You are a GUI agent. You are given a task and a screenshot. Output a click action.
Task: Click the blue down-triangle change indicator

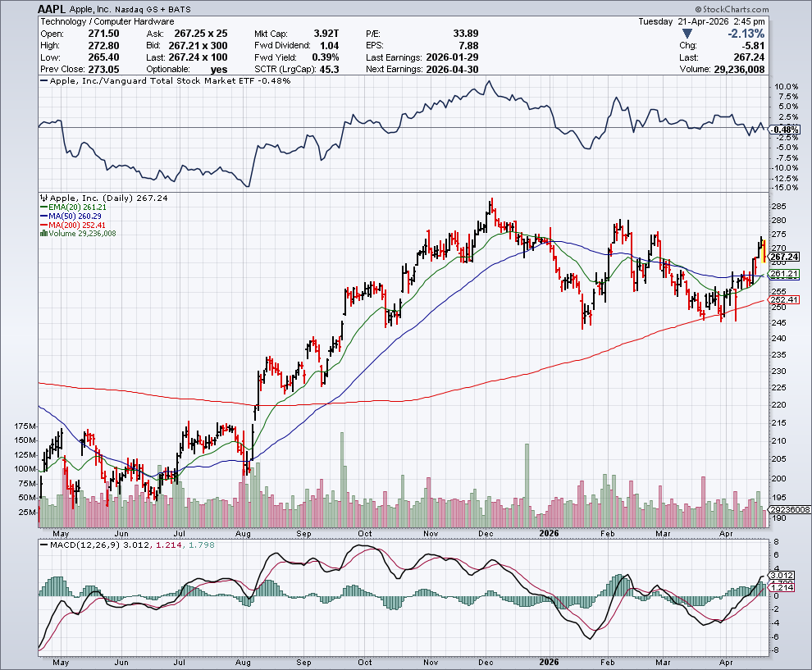687,34
